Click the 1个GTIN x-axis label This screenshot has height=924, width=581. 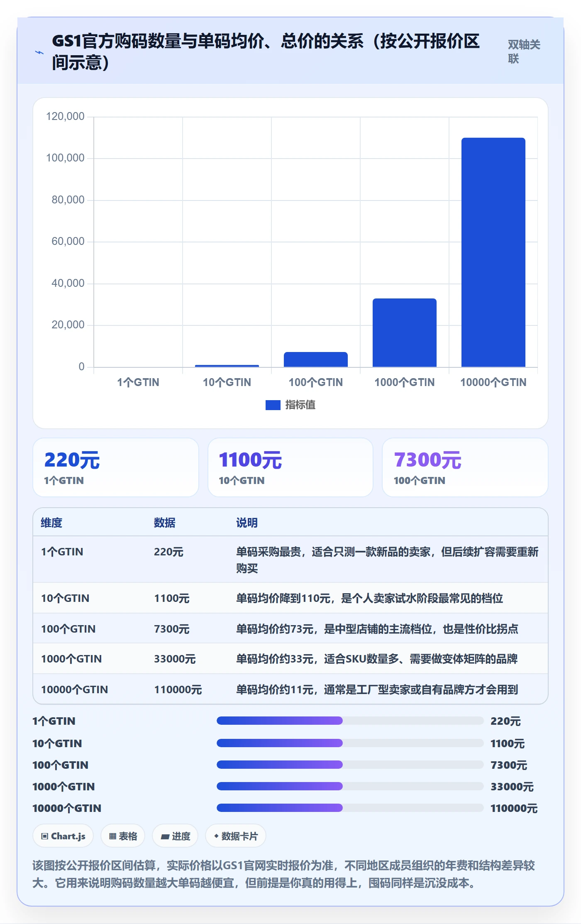[x=138, y=382]
